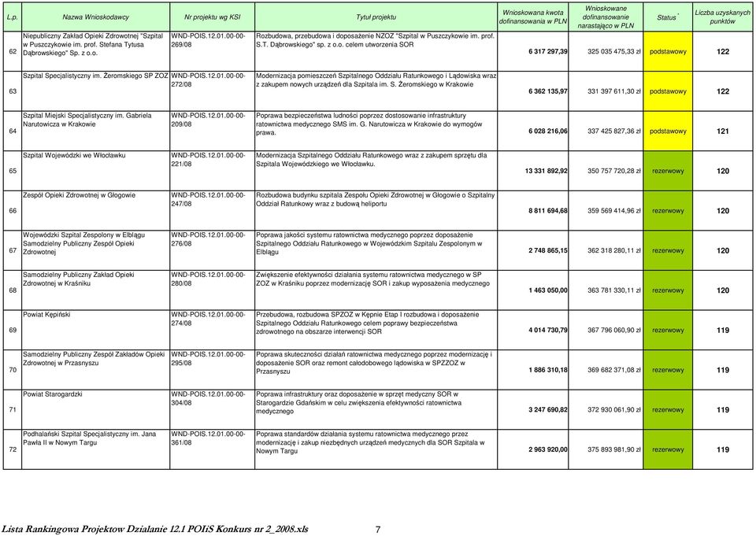Select title cell 'Rozbudowa budynku szpitala Zespołu Opieki'
The image size is (756, 536).
pos(376,211)
